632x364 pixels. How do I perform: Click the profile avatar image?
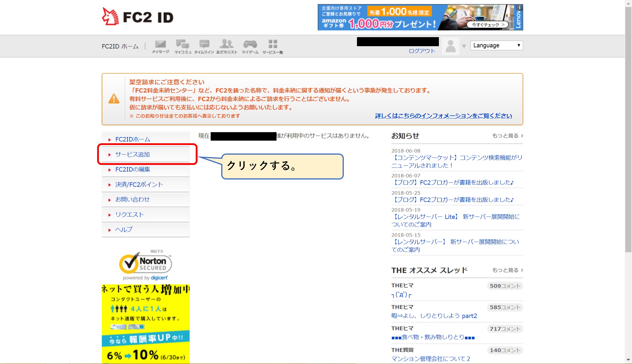click(x=450, y=46)
